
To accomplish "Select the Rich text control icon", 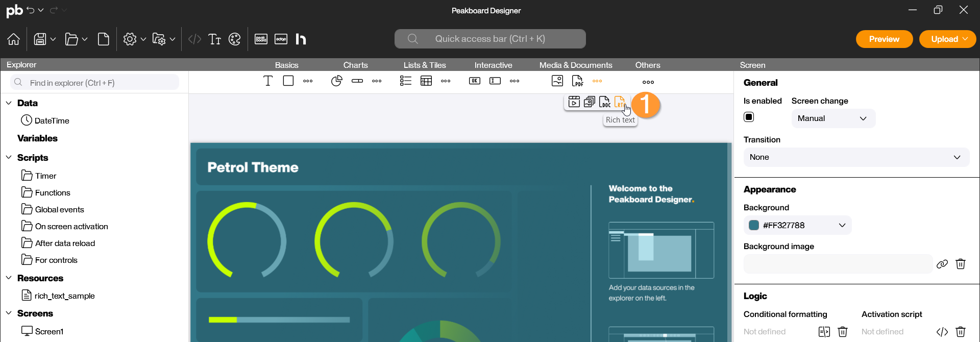I will [620, 102].
